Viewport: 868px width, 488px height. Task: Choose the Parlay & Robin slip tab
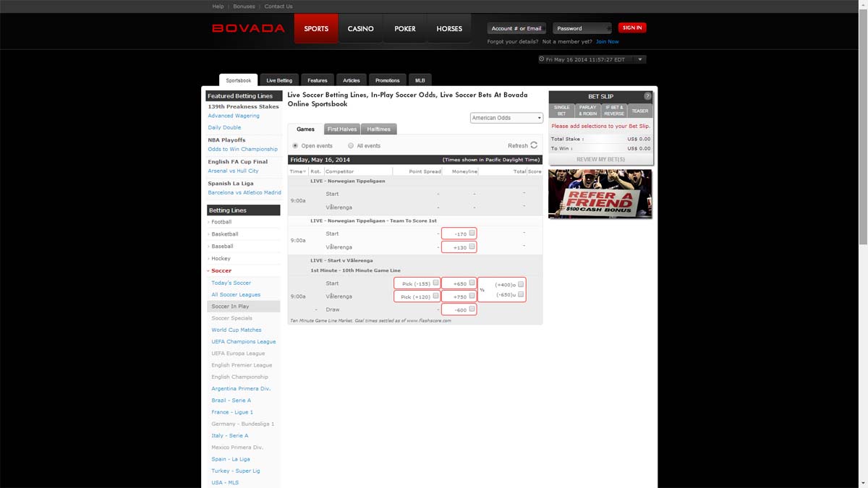click(588, 111)
